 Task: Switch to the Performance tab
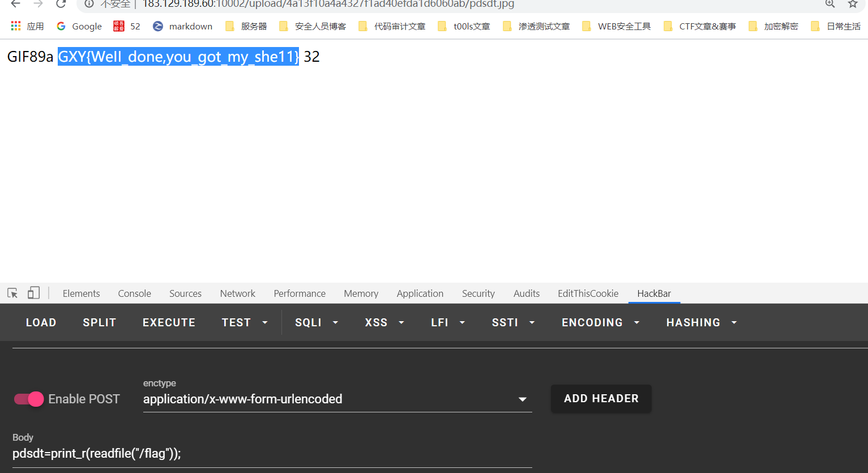coord(300,293)
